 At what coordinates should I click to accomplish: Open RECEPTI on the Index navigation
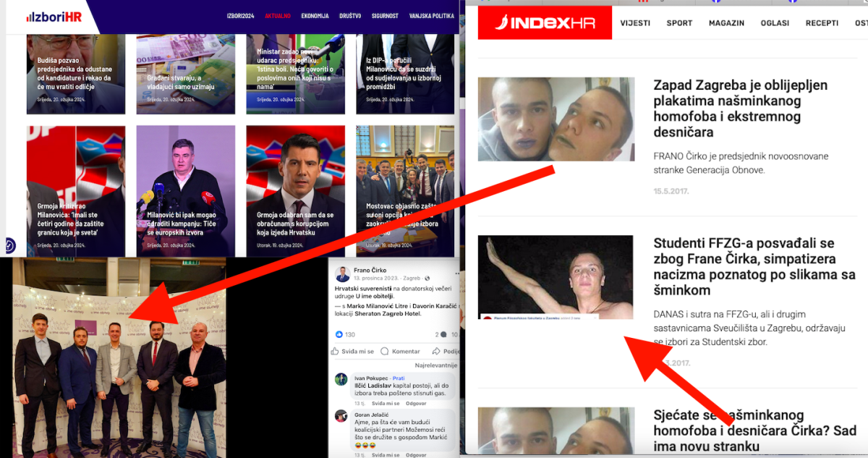coord(822,23)
